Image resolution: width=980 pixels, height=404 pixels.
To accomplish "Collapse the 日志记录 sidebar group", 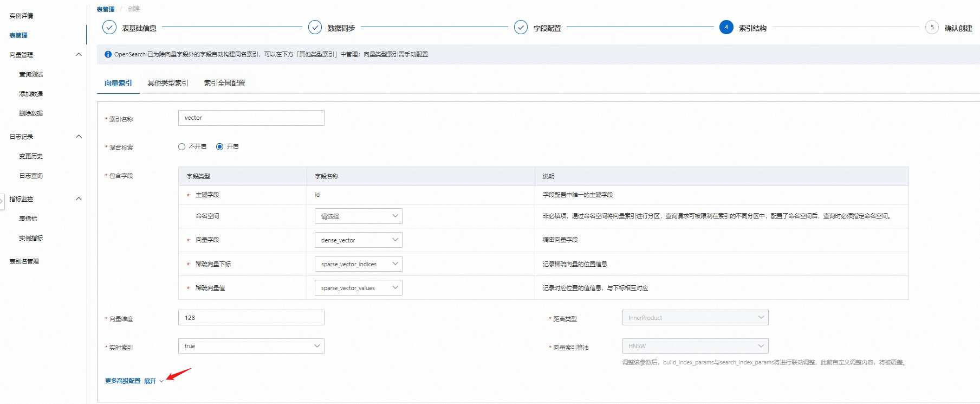I will click(x=79, y=136).
